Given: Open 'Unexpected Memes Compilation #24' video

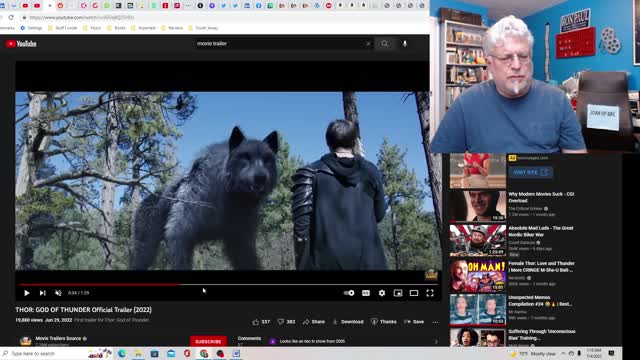Looking at the screenshot, I should pyautogui.click(x=540, y=301).
